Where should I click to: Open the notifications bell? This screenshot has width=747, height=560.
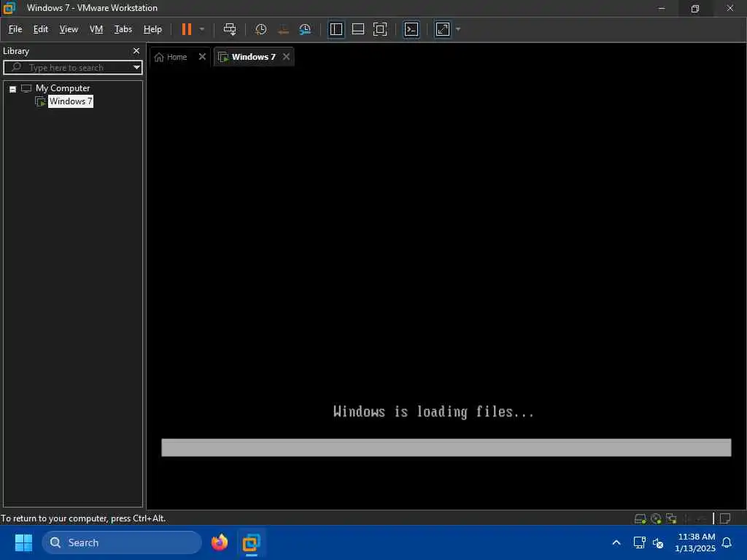point(727,542)
